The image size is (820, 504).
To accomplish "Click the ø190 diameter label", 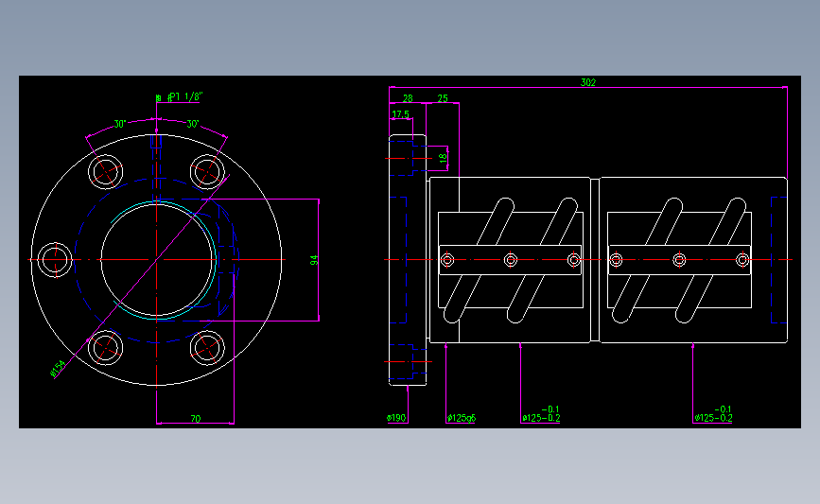I will coord(396,418).
